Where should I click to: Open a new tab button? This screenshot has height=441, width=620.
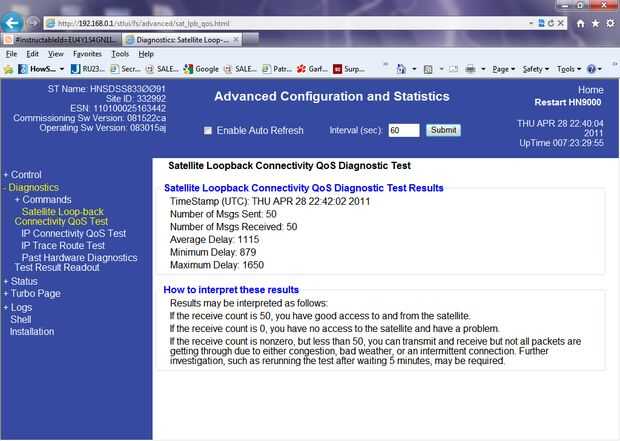[251, 40]
